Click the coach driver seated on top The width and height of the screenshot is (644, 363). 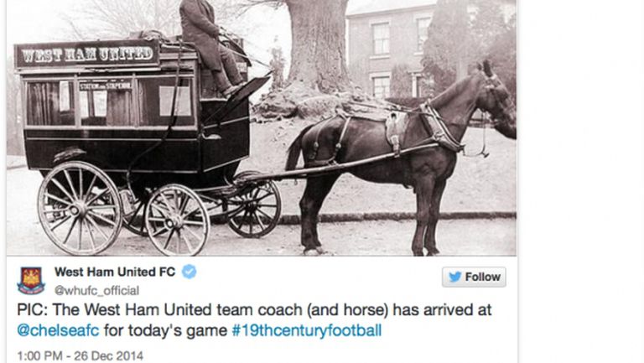[211, 45]
